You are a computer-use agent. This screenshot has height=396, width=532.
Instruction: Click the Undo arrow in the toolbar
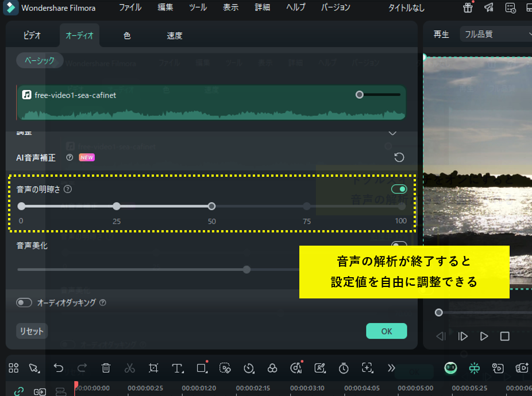pyautogui.click(x=57, y=368)
